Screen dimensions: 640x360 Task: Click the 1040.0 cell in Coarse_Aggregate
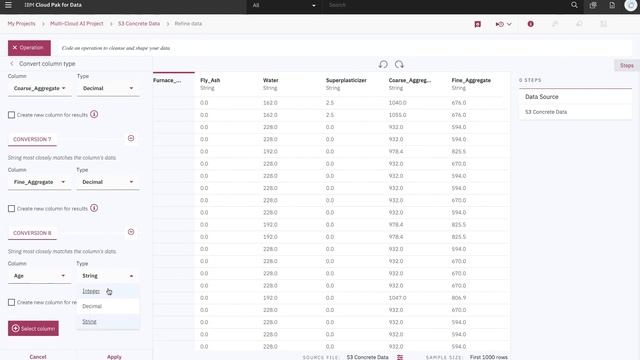coord(397,103)
